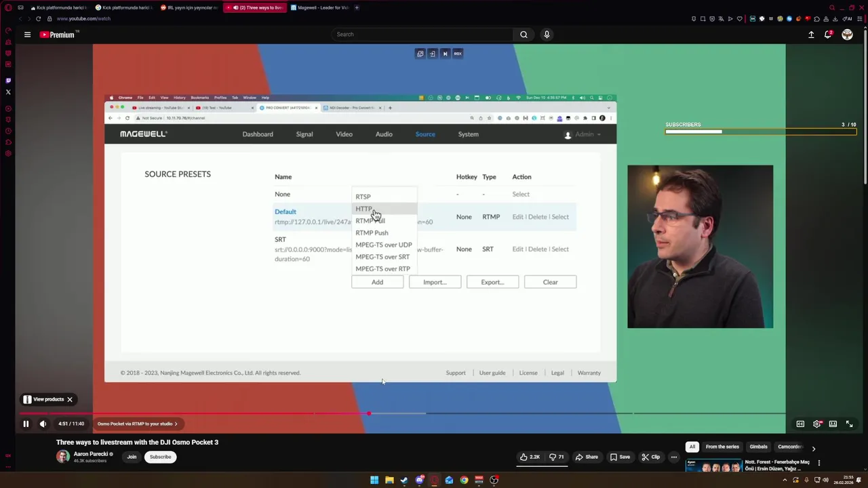
Task: Open the Create upload icon
Action: (x=811, y=35)
